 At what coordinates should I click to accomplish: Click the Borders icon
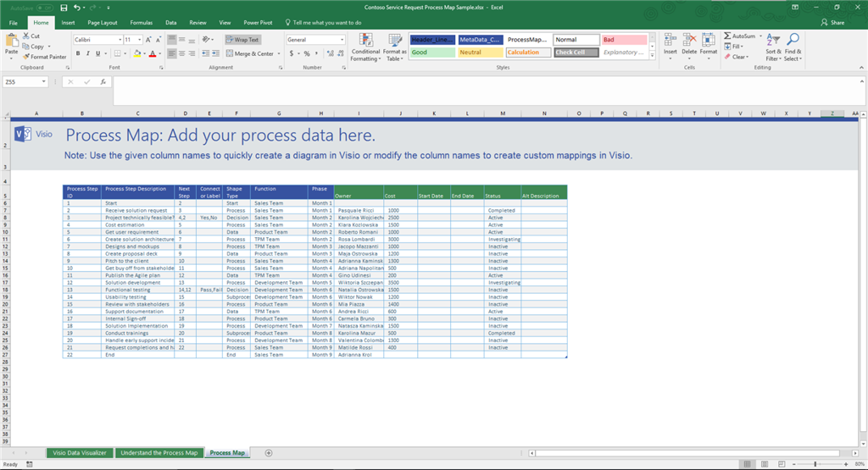(117, 53)
